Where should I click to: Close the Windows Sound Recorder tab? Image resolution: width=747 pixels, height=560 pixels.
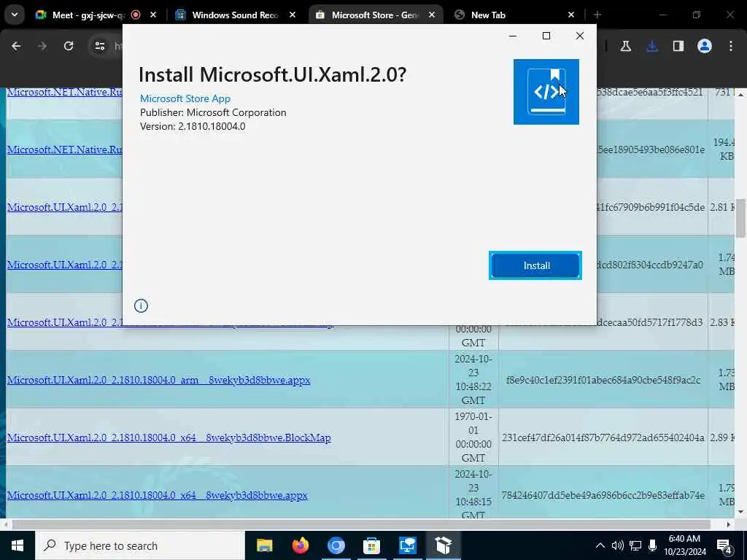coord(293,15)
